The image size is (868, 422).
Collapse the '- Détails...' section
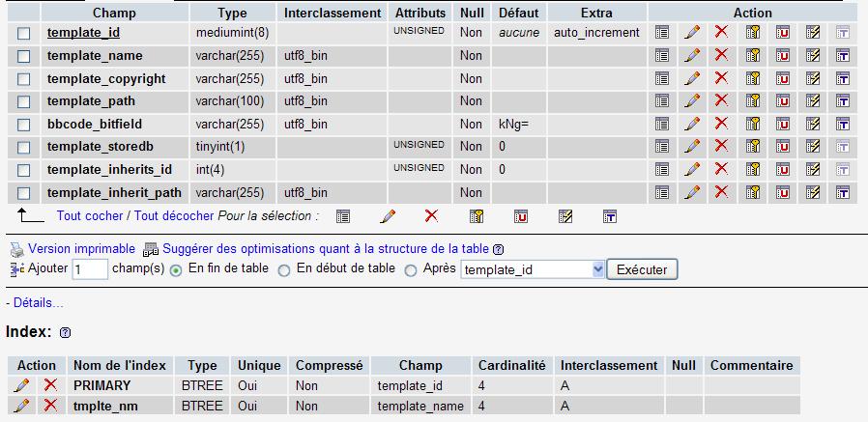[35, 303]
